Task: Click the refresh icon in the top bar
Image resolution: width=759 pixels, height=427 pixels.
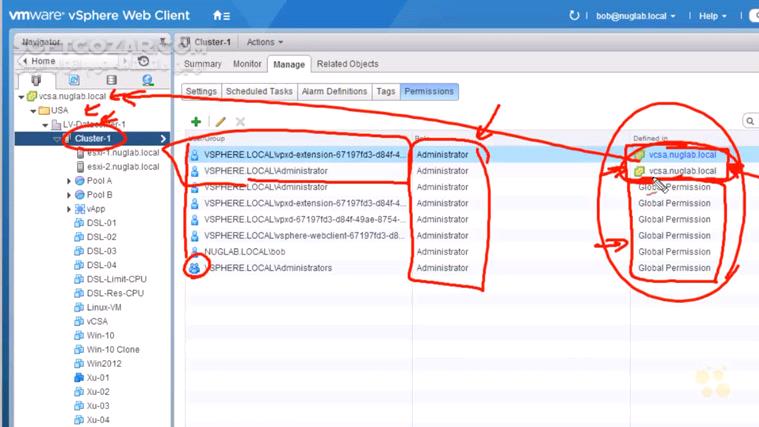Action: [574, 15]
